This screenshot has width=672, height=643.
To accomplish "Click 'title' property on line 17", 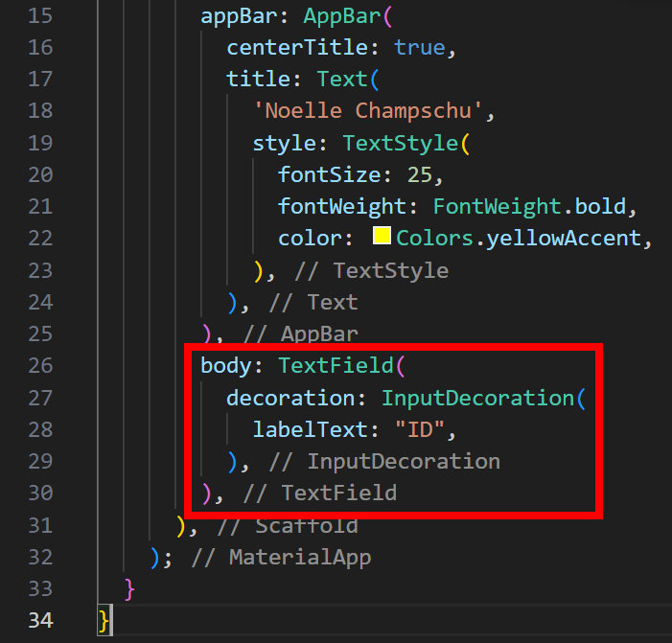I will coord(259,80).
